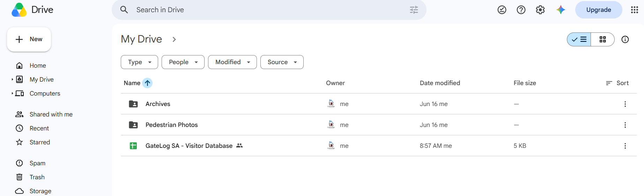Click Jun 16 me date in Archives row
The image size is (644, 196).
(x=434, y=104)
